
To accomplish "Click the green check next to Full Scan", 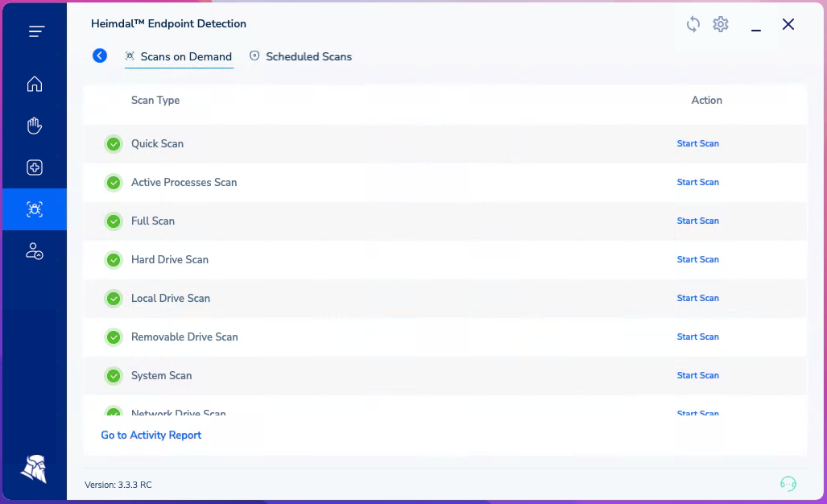I will pyautogui.click(x=114, y=221).
